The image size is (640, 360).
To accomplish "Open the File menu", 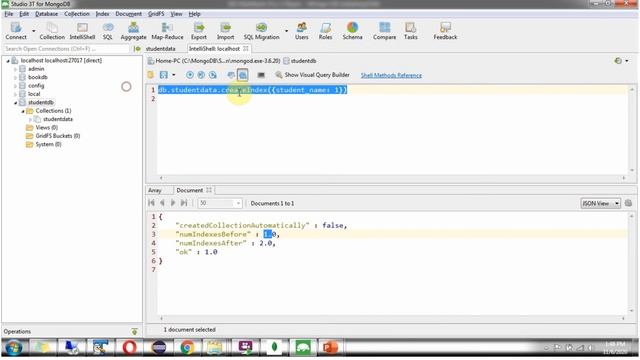I will click(9, 14).
